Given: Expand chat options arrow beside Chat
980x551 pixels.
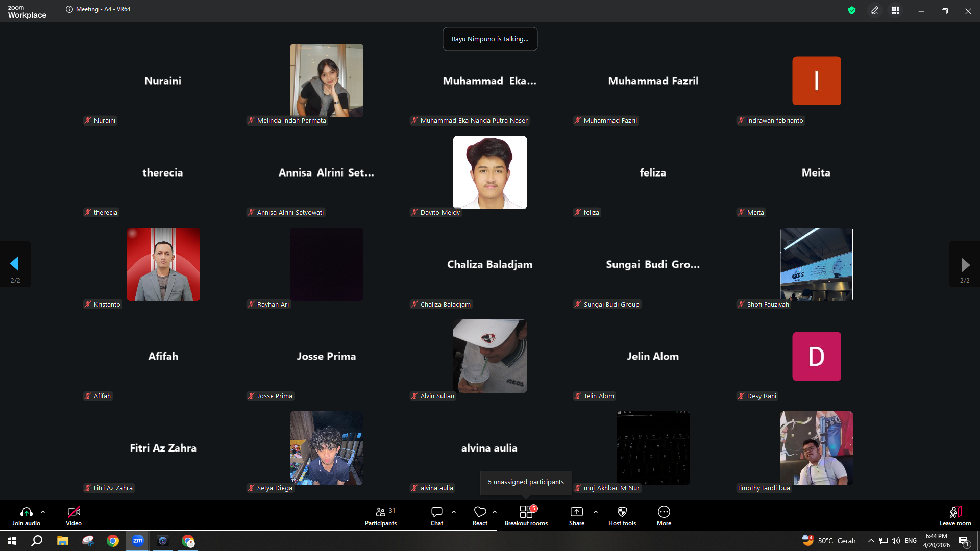Looking at the screenshot, I should (x=454, y=512).
